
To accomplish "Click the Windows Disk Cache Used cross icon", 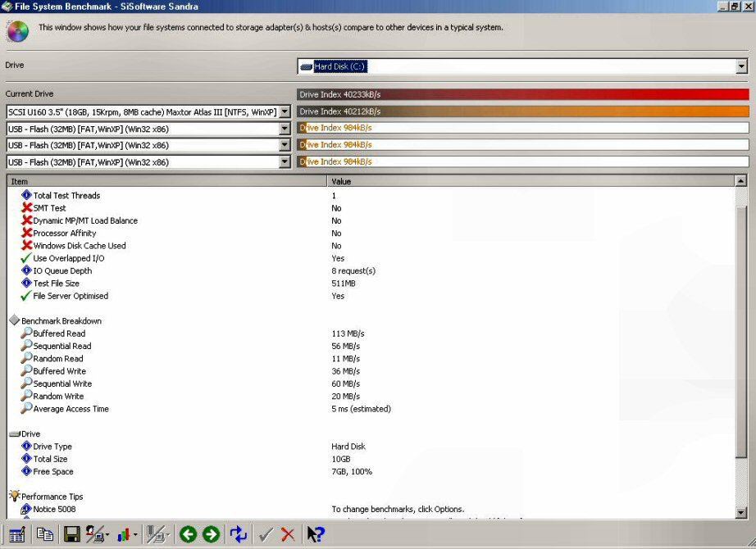I will [27, 245].
